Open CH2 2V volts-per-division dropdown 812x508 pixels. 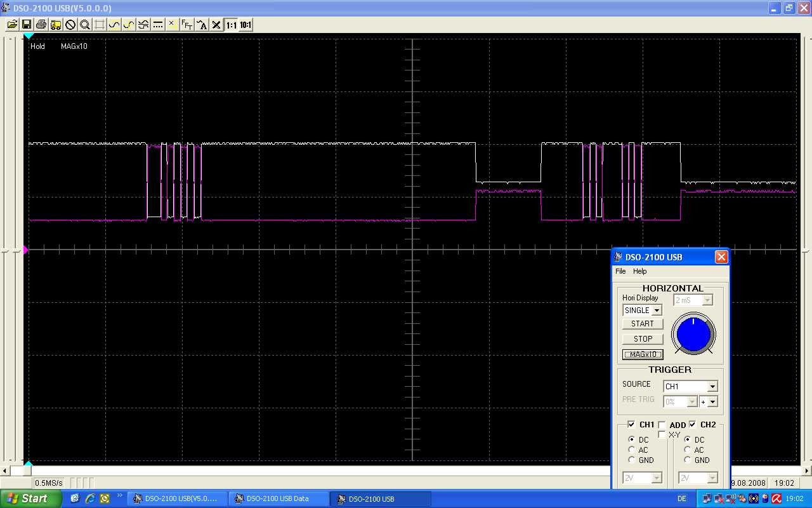[698, 478]
